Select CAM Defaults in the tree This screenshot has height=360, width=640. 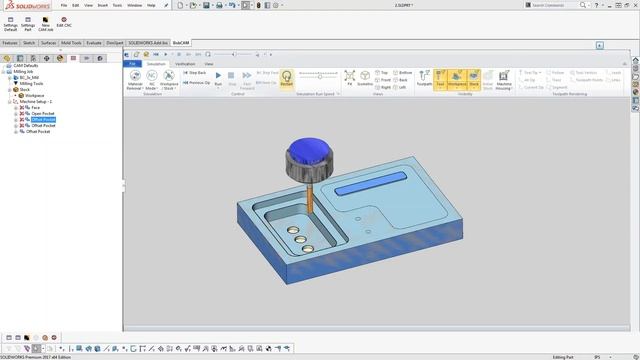point(25,65)
